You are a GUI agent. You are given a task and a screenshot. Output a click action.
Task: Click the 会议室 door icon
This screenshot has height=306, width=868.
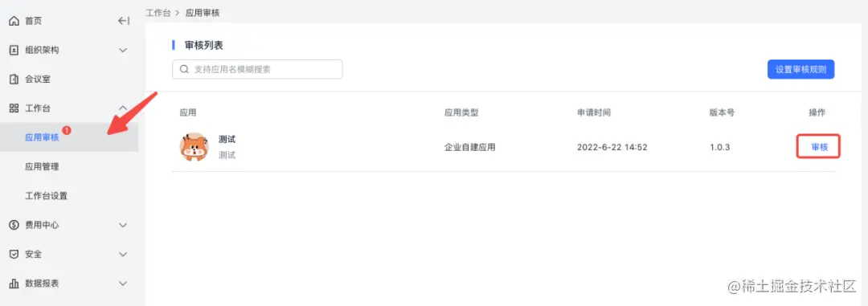[14, 80]
